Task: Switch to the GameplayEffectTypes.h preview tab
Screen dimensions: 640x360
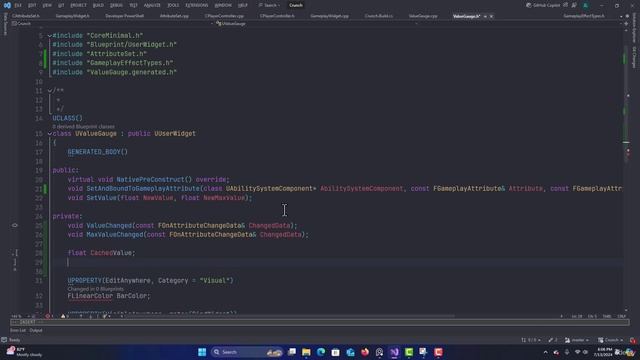Action: (584, 16)
